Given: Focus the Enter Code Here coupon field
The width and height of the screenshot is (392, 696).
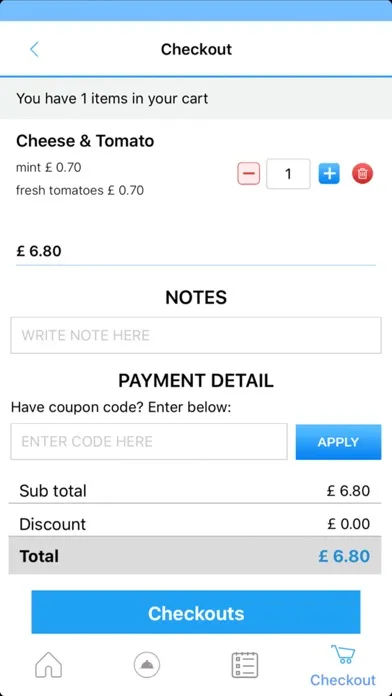Looking at the screenshot, I should pyautogui.click(x=149, y=442).
